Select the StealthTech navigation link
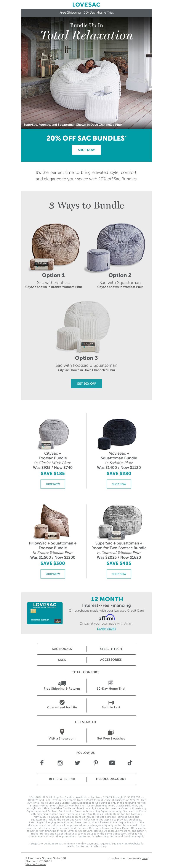This screenshot has height=868, width=173. [x=111, y=649]
